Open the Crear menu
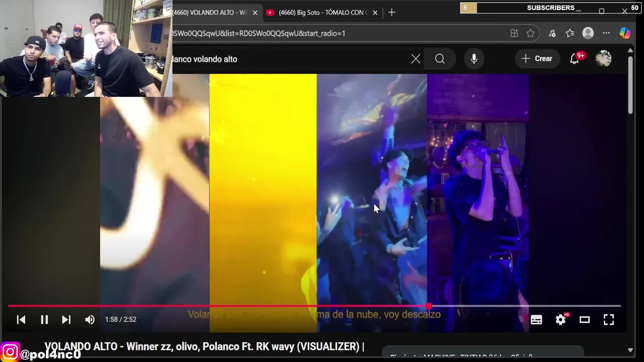The width and height of the screenshot is (644, 362). tap(537, 59)
